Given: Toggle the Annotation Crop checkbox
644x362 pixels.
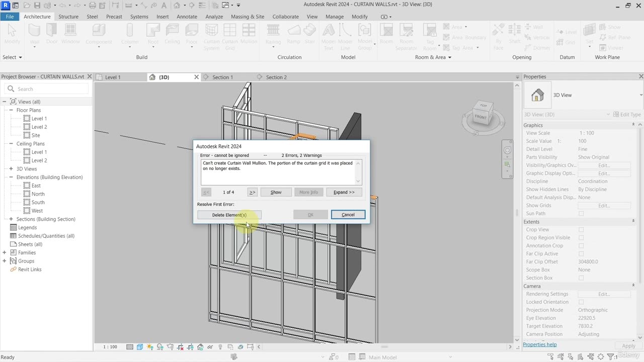Looking at the screenshot, I should 581,246.
